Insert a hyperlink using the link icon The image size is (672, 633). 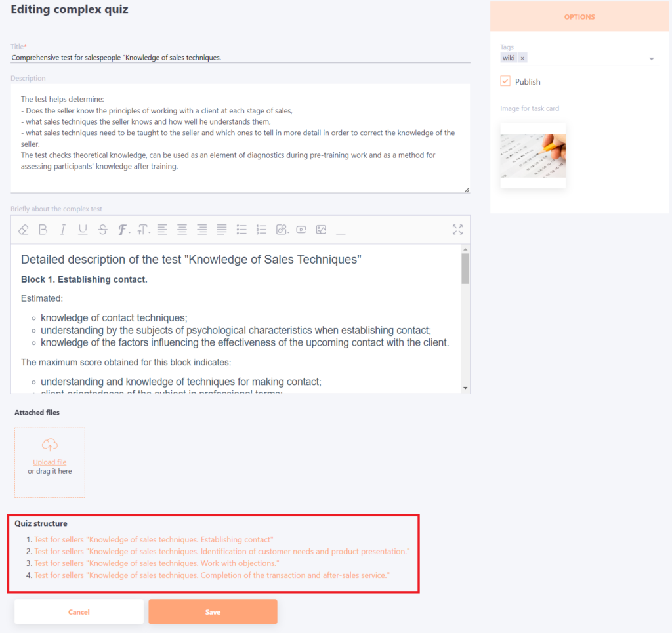click(281, 230)
